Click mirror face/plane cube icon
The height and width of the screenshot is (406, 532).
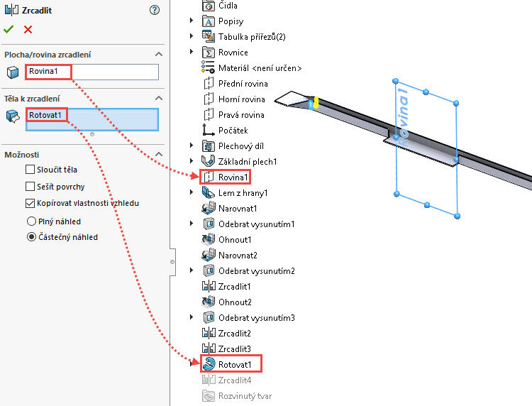(x=13, y=72)
